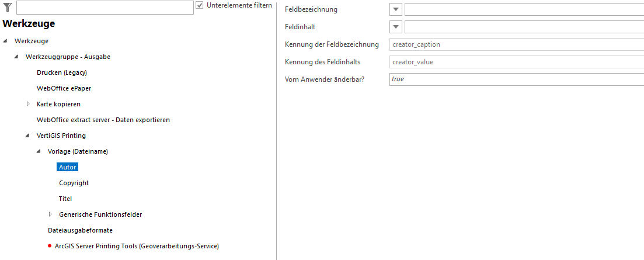The height and width of the screenshot is (260, 644).
Task: Click the filter funnel icon
Action: (8, 6)
